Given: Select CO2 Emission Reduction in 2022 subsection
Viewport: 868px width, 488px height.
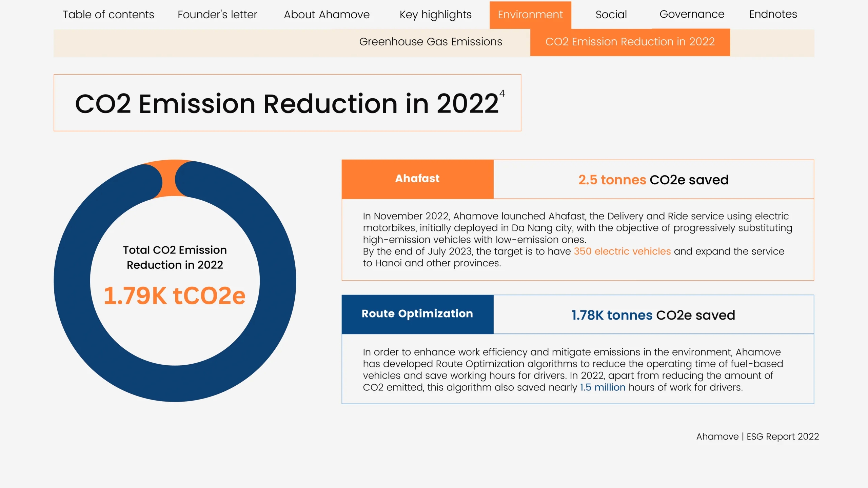Looking at the screenshot, I should coord(630,42).
